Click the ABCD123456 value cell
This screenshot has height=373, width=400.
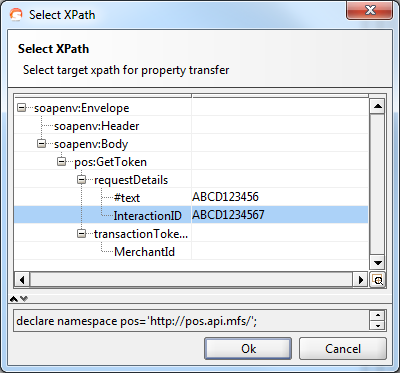pos(280,197)
